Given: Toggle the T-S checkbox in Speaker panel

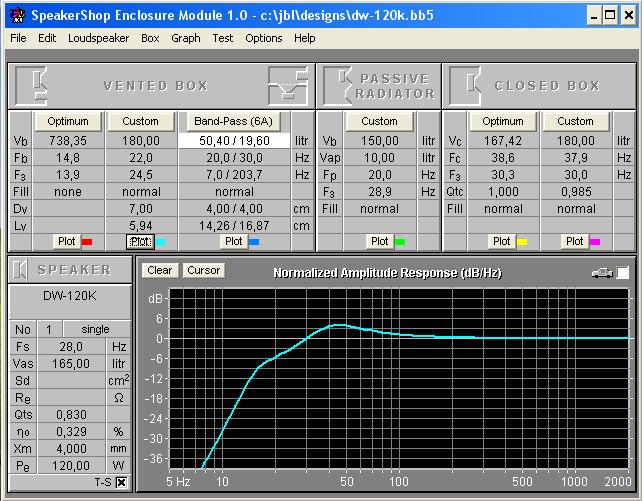Looking at the screenshot, I should point(122,483).
